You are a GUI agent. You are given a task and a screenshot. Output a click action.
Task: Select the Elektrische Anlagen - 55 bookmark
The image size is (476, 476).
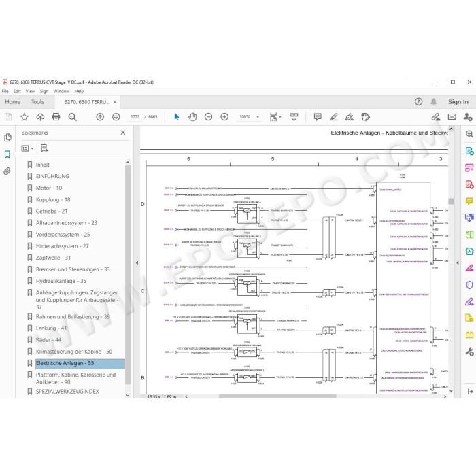(x=80, y=363)
